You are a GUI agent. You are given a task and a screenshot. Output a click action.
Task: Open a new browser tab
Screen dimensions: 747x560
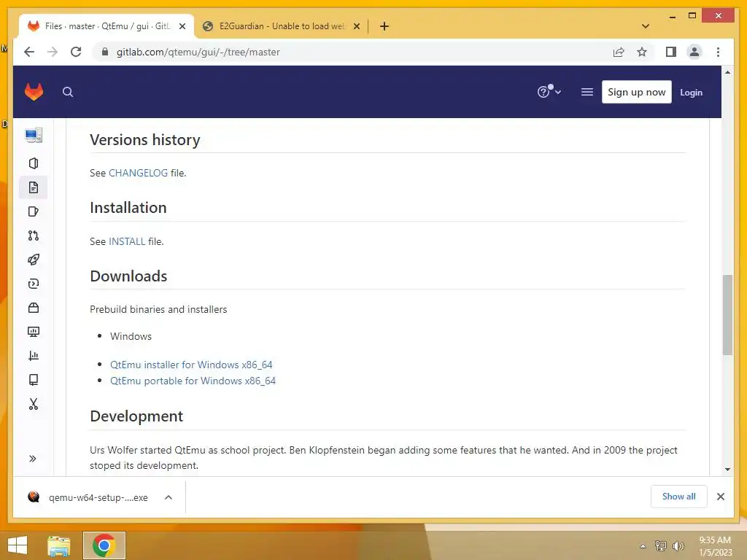[x=384, y=26]
